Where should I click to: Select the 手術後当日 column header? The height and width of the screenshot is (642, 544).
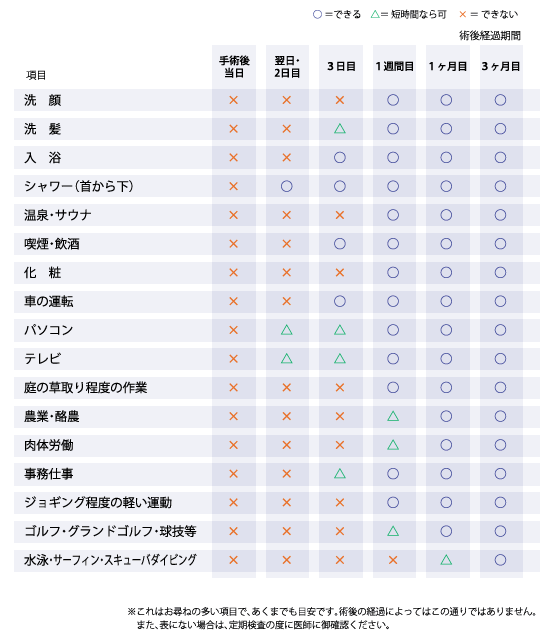coord(234,67)
